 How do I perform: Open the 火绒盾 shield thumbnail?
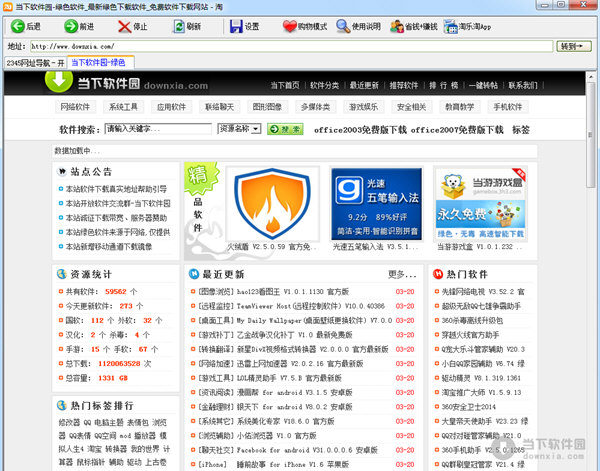click(x=272, y=204)
